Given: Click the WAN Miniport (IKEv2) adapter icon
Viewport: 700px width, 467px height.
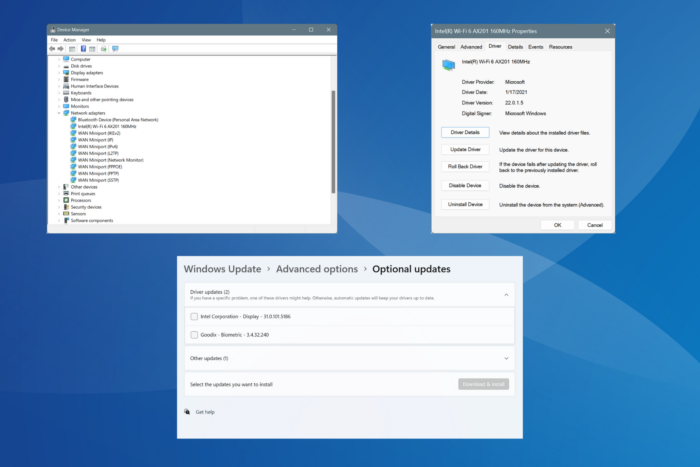Looking at the screenshot, I should pos(73,133).
